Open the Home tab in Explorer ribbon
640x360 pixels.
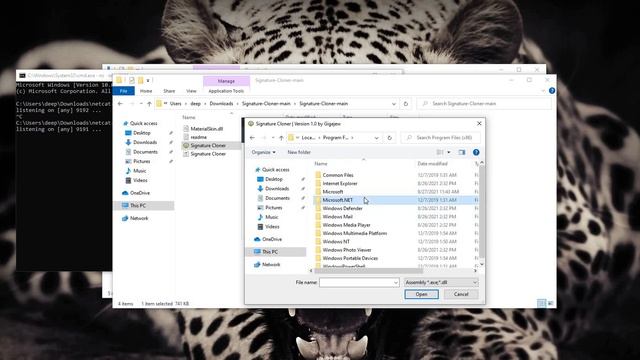[146, 91]
